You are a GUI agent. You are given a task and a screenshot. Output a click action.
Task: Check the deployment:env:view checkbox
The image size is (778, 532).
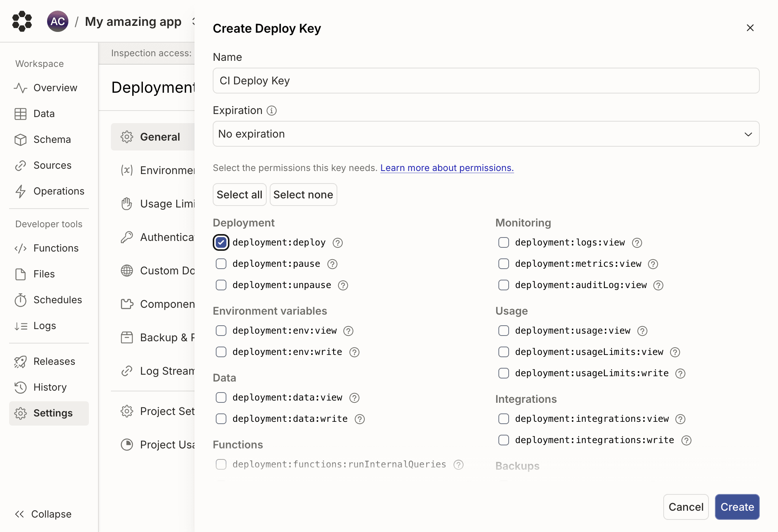[x=221, y=331]
